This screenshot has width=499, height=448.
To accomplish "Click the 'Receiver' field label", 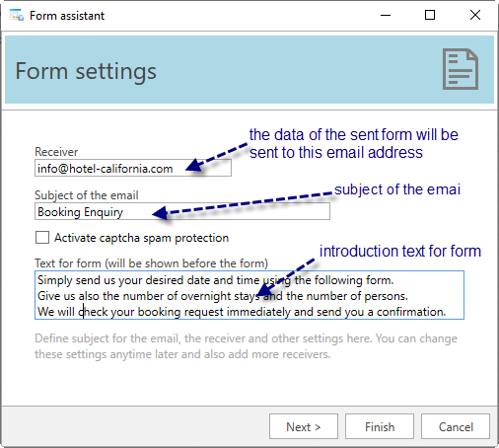I will tap(56, 152).
